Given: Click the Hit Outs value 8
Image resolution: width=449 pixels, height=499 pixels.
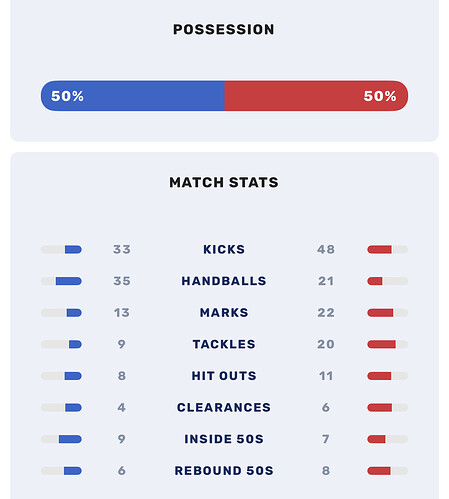Looking at the screenshot, I should pos(122,376).
